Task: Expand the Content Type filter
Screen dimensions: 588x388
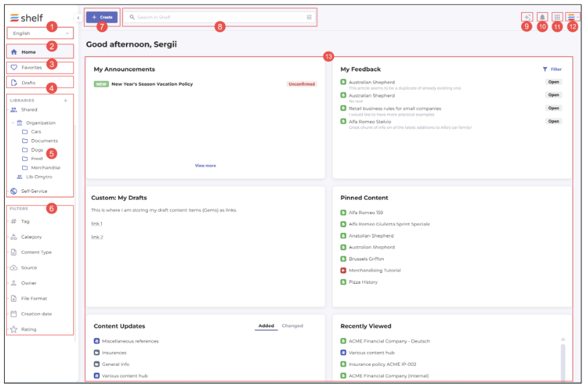Action: coord(8,252)
